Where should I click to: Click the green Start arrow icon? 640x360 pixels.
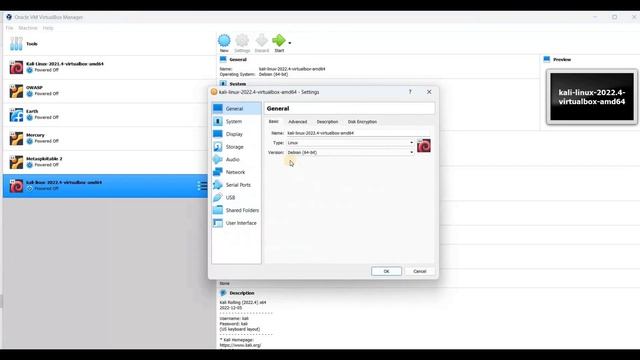(x=279, y=40)
